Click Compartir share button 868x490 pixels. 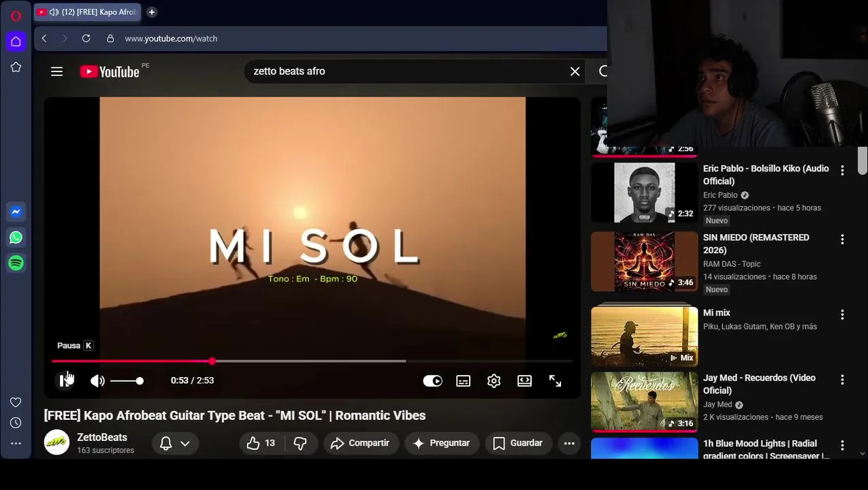click(x=360, y=443)
